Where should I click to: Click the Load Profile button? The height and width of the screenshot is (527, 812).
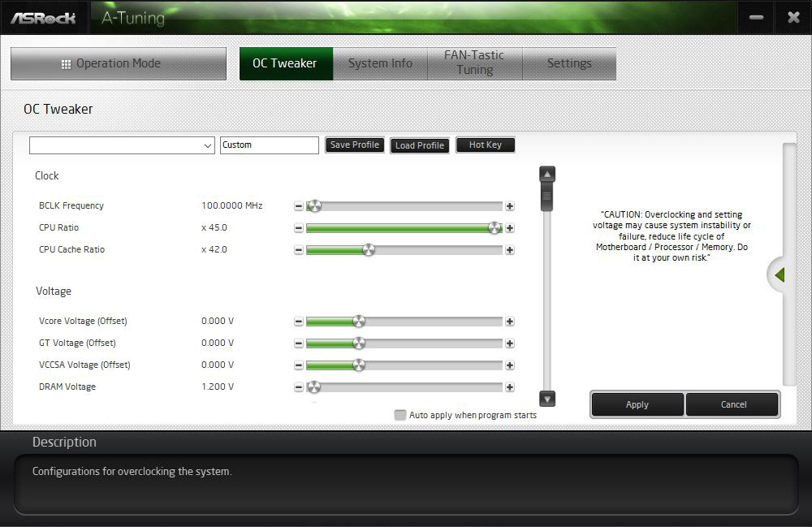(420, 145)
